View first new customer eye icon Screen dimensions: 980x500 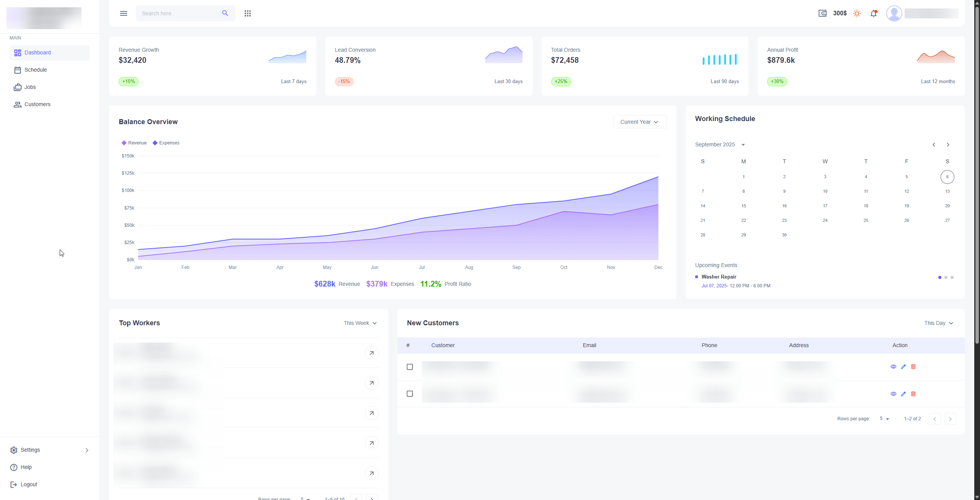[893, 367]
